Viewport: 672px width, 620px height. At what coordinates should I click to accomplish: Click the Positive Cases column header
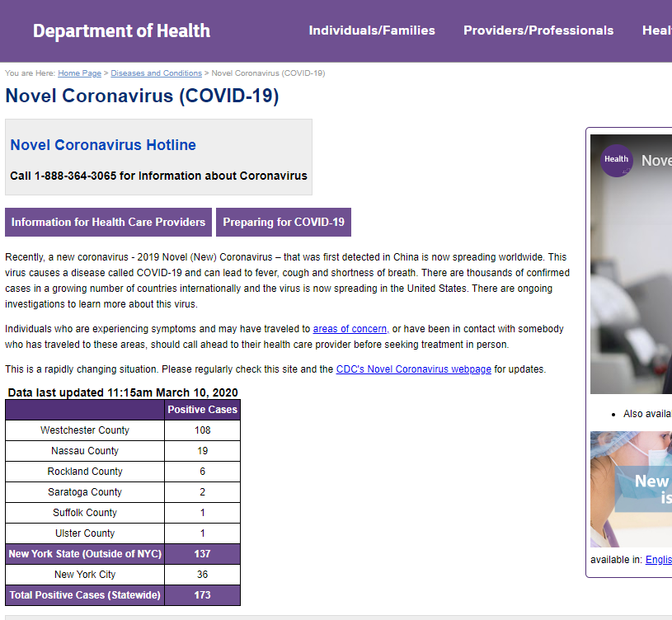[202, 410]
